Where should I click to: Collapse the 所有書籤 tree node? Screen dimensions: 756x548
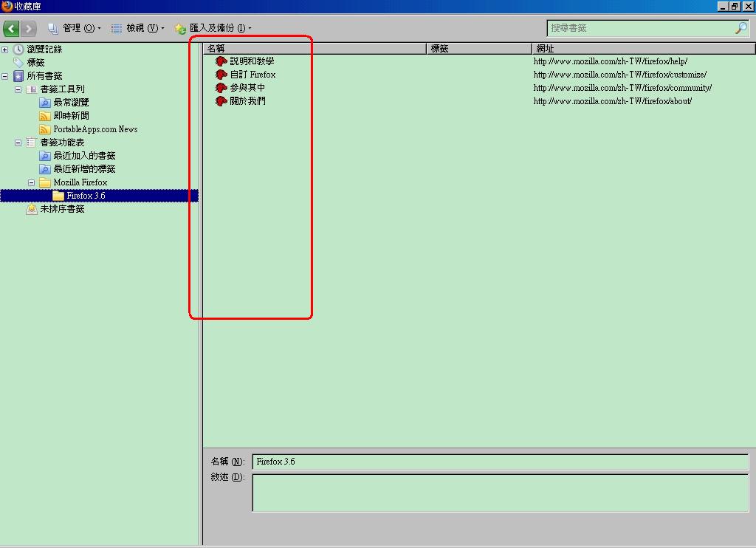[x=5, y=76]
